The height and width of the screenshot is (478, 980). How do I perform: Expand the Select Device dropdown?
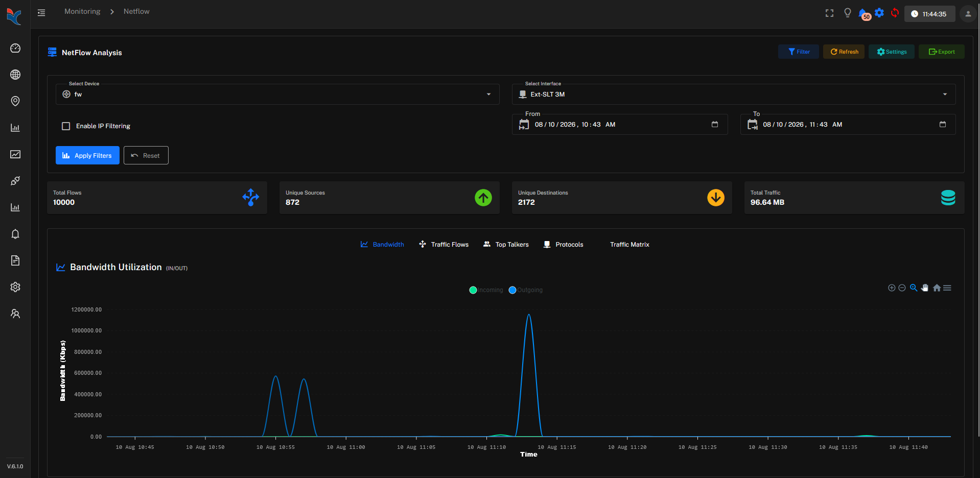point(277,94)
